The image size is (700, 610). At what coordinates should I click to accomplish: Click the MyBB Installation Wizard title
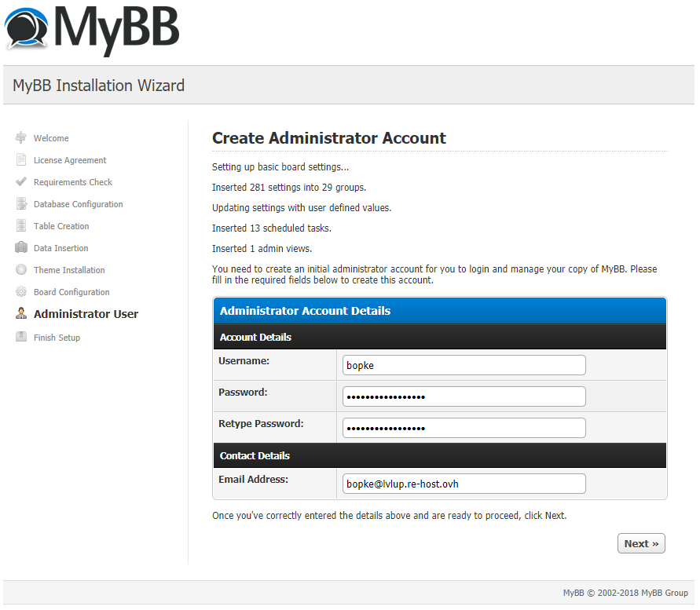pos(99,86)
